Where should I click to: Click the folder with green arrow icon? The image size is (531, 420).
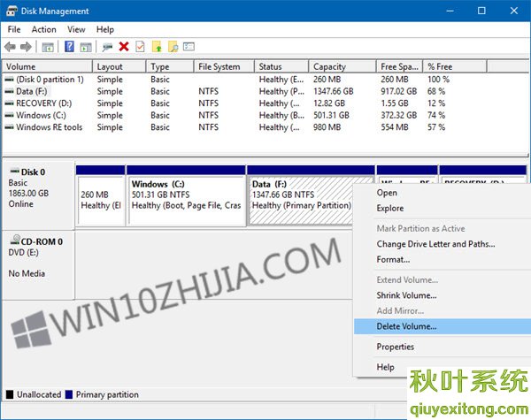[157, 46]
